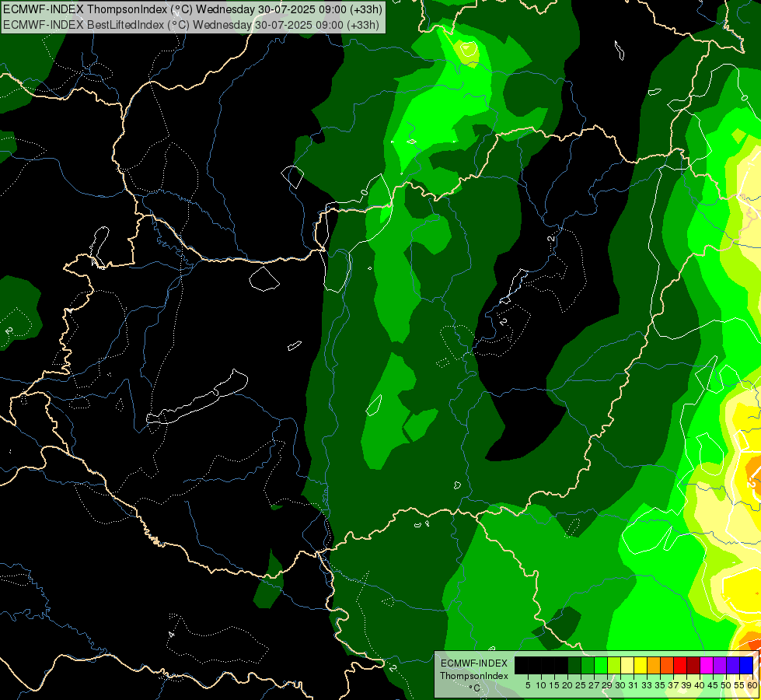The width and height of the screenshot is (761, 700).
Task: Click the legend label 'ECMWF-INDEX'
Action: (474, 663)
